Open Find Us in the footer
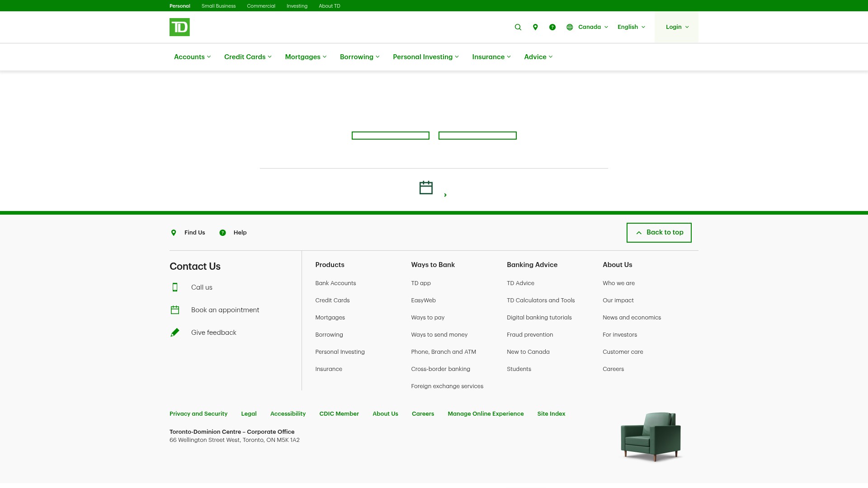Screen dimensions: 868x488 194,233
